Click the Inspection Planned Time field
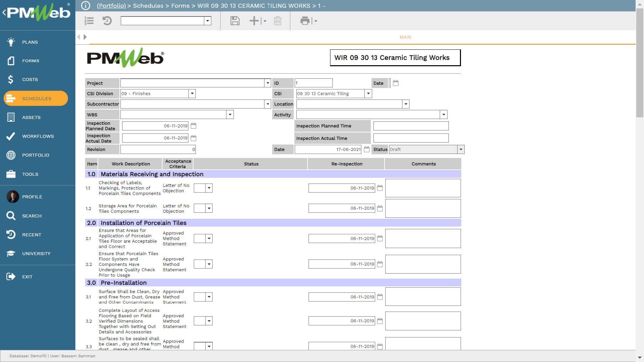This screenshot has height=362, width=644. tap(411, 126)
